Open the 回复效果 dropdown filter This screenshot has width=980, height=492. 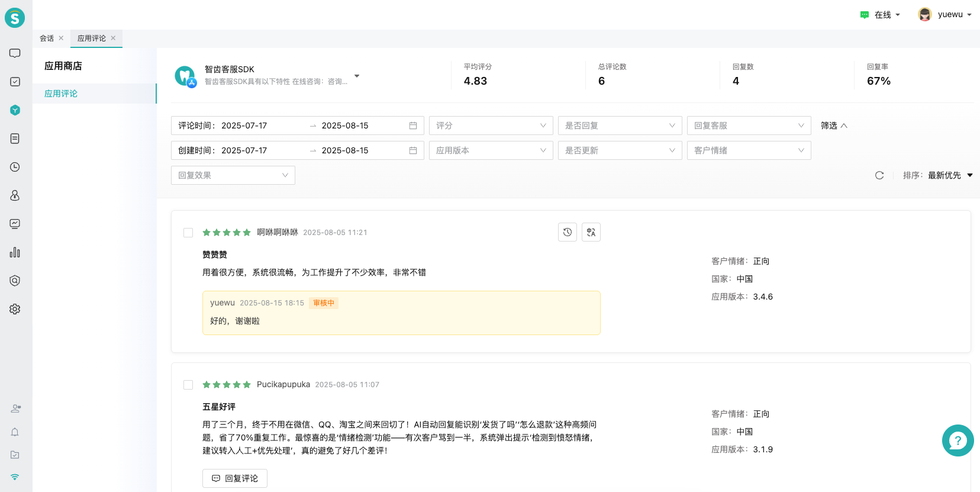click(x=233, y=175)
